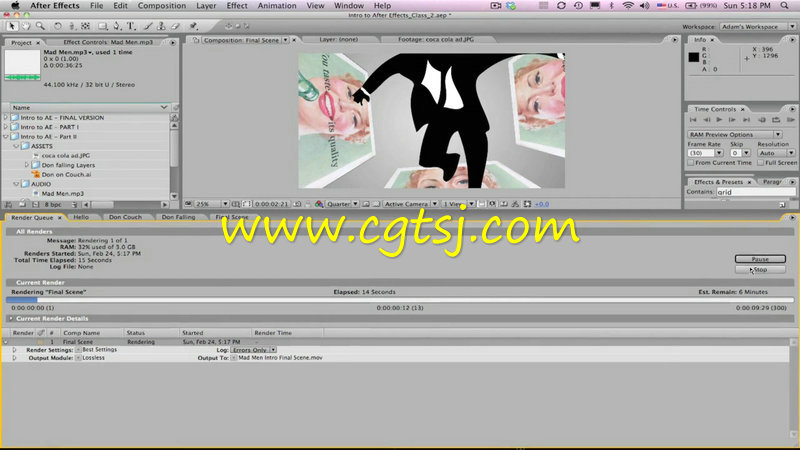
Task: Open magnification 25% dropdown
Action: tap(212, 204)
